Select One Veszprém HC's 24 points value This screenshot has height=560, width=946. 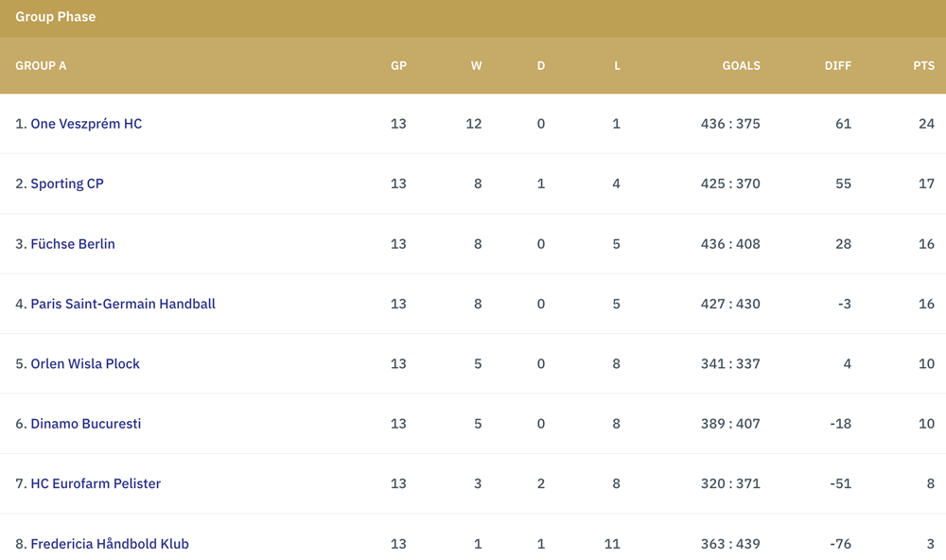click(927, 124)
